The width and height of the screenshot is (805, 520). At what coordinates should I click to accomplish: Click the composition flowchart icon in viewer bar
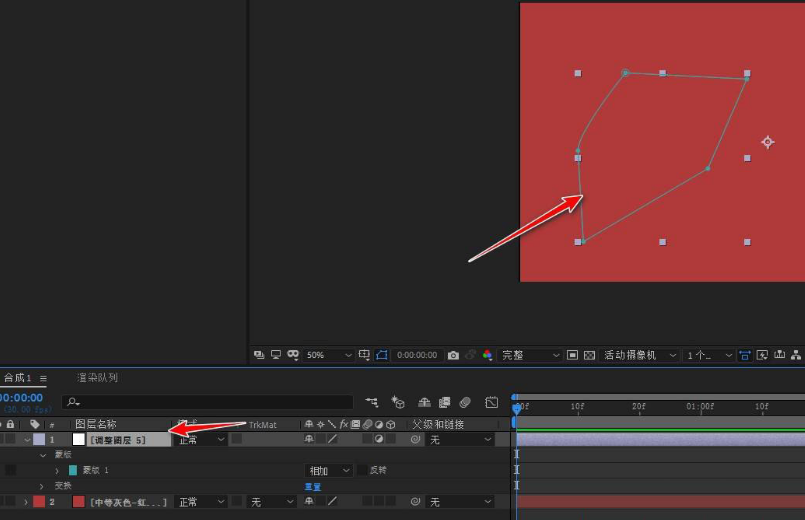click(x=796, y=355)
